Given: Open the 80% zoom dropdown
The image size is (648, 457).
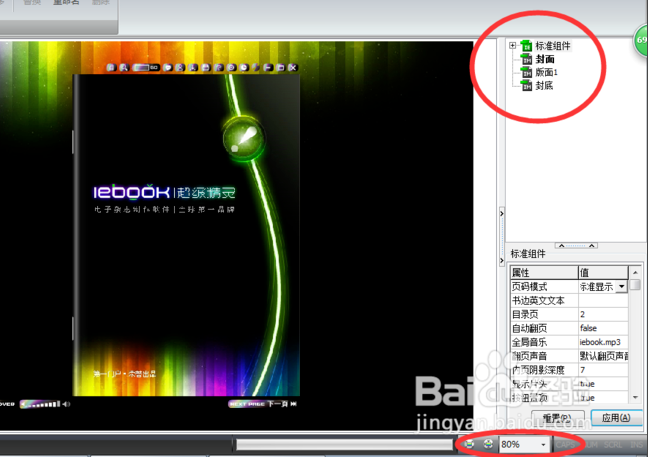Looking at the screenshot, I should [x=543, y=445].
